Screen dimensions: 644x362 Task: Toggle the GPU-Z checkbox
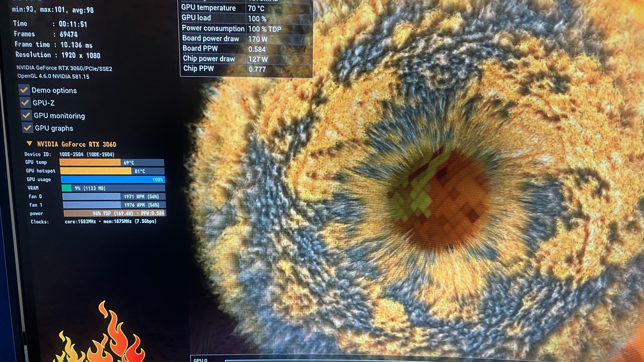click(25, 103)
